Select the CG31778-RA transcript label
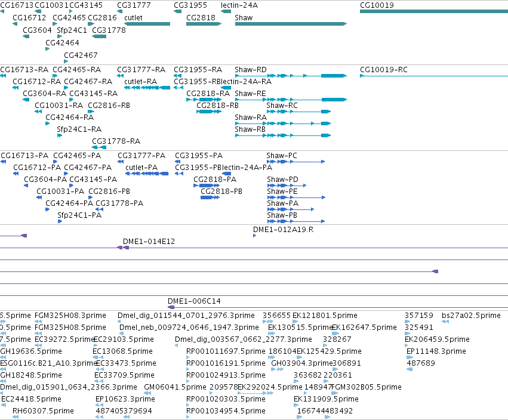 (116, 141)
